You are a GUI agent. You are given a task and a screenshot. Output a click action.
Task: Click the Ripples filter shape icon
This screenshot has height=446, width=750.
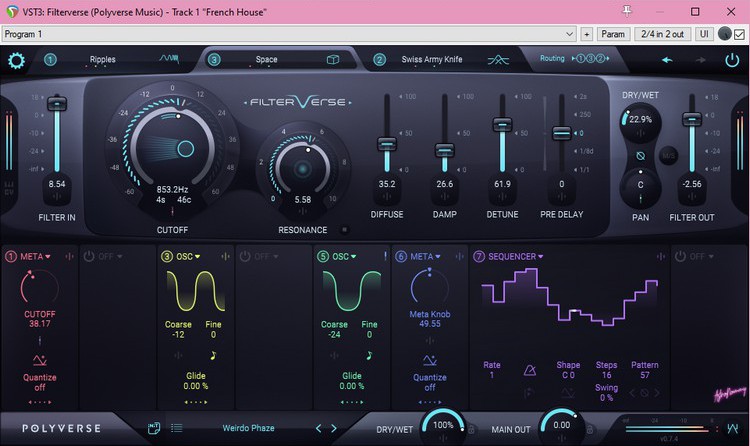point(169,59)
